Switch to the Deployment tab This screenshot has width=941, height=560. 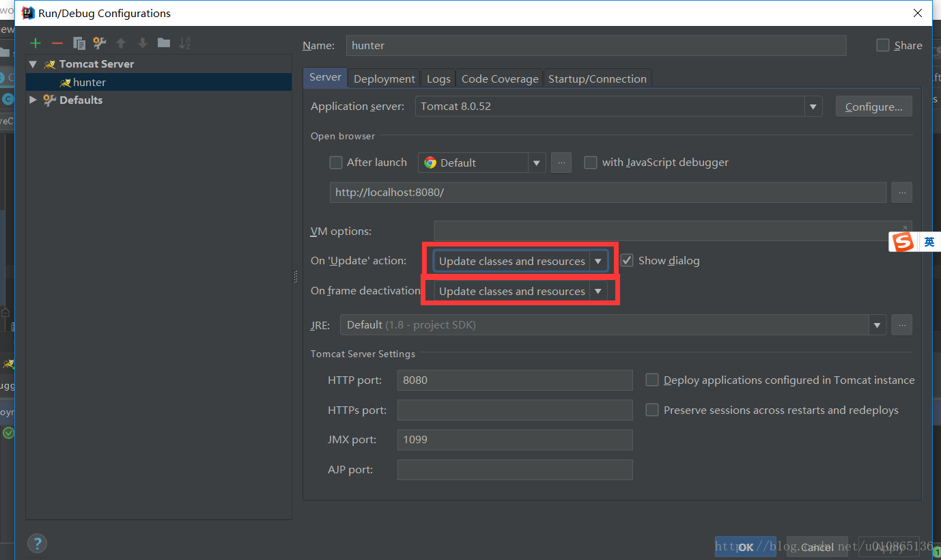[384, 79]
